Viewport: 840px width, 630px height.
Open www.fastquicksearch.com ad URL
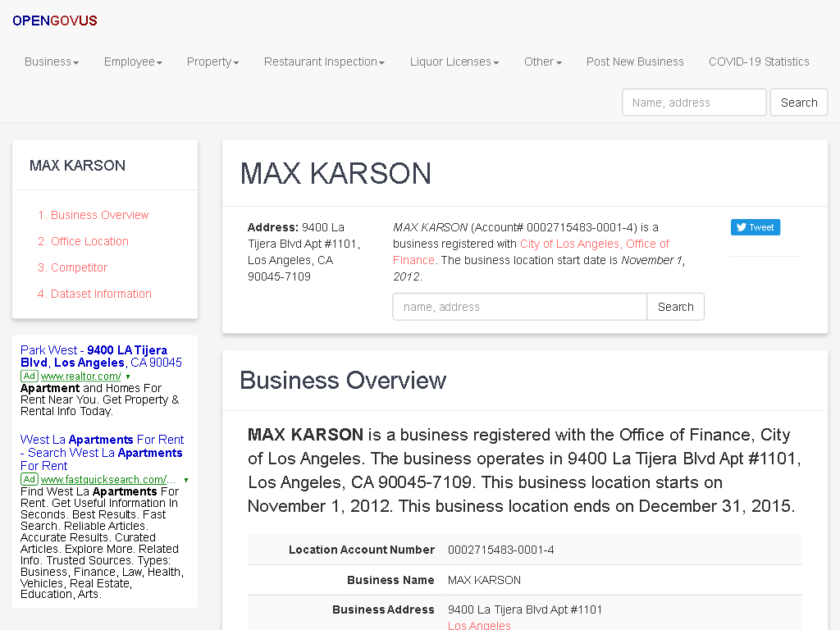click(107, 479)
